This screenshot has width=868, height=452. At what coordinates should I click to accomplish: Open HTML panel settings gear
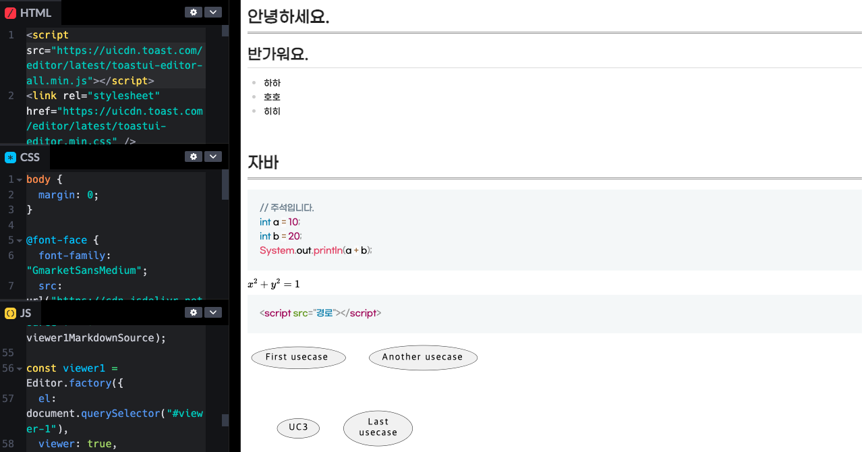click(194, 12)
